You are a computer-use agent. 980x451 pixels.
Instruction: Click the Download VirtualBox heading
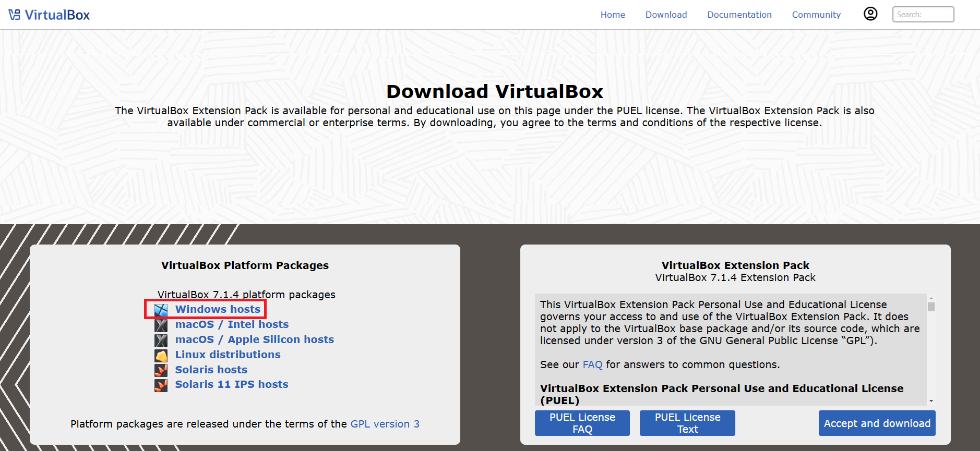(x=495, y=91)
